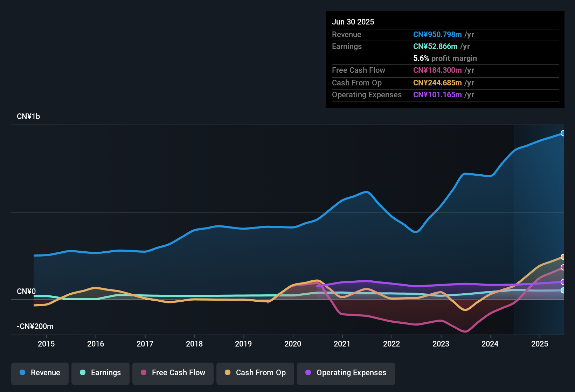Click the Earnings endpoint marker on the chart

pyautogui.click(x=563, y=291)
